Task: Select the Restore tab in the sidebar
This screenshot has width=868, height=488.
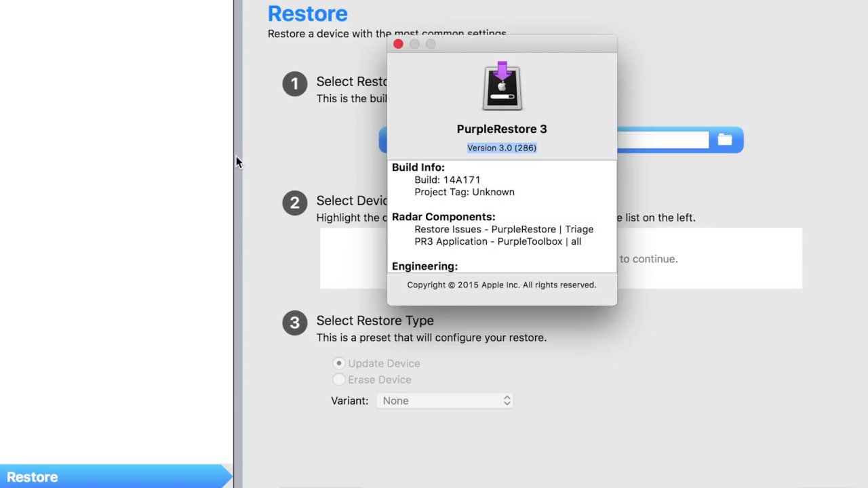Action: 115,476
